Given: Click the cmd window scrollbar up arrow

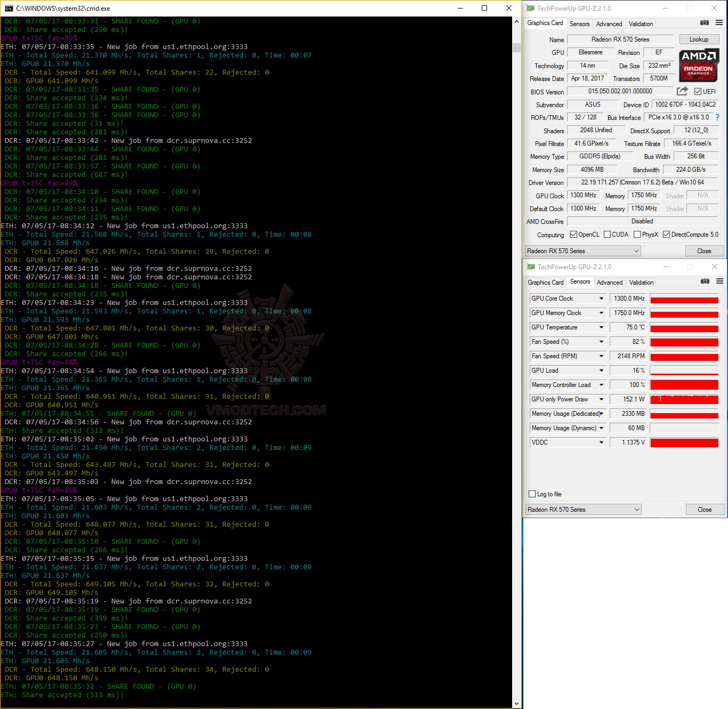Looking at the screenshot, I should pos(516,21).
